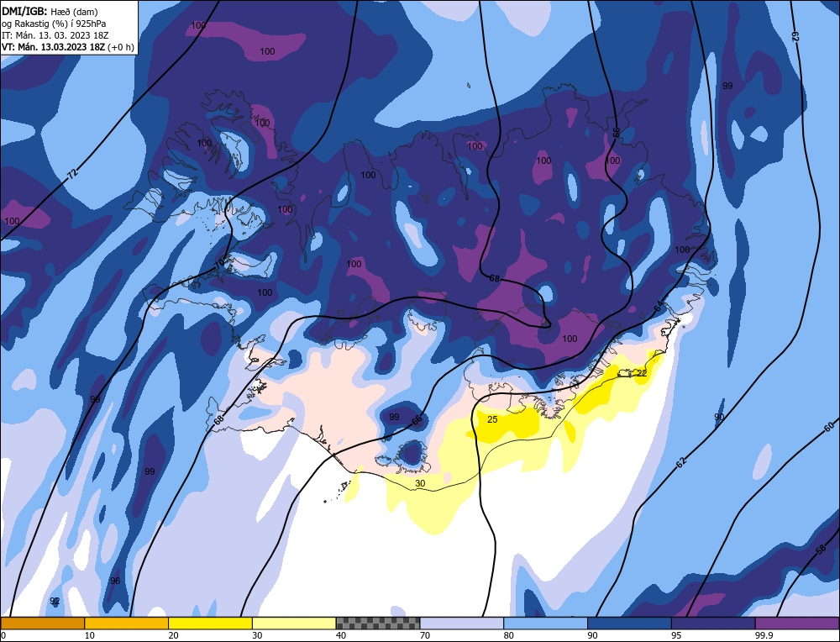Click the '72' height contour label
Viewport: 840px width, 642px height.
[x=73, y=174]
